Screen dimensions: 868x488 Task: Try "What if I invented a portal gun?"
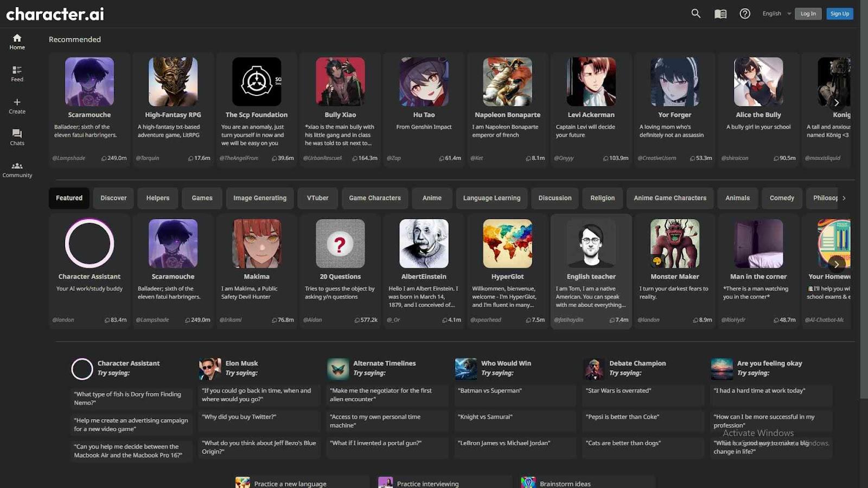pyautogui.click(x=387, y=447)
